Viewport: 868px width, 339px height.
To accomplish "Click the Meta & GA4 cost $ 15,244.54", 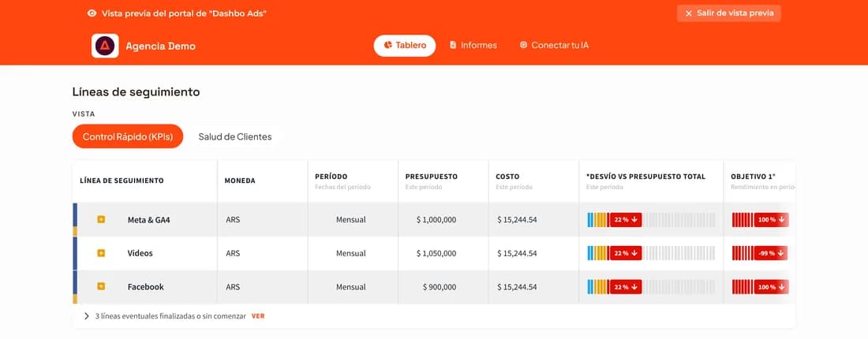I will point(517,219).
